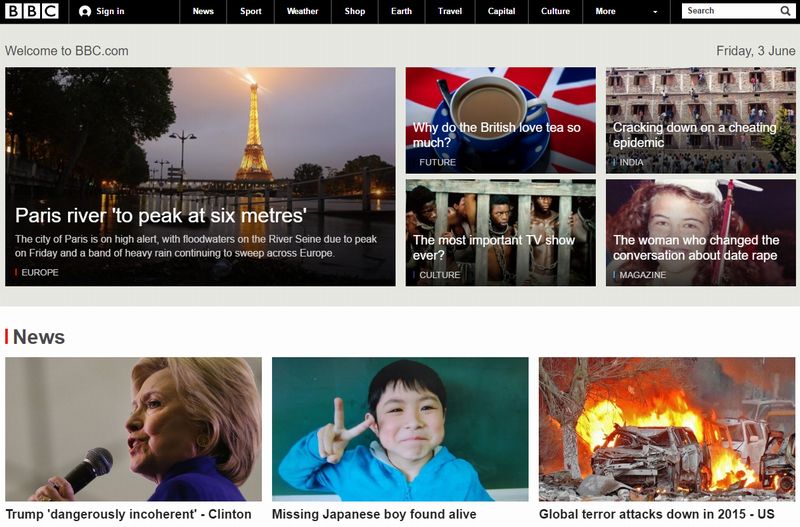The width and height of the screenshot is (800, 527).
Task: Click the Sign in link text
Action: pyautogui.click(x=110, y=11)
